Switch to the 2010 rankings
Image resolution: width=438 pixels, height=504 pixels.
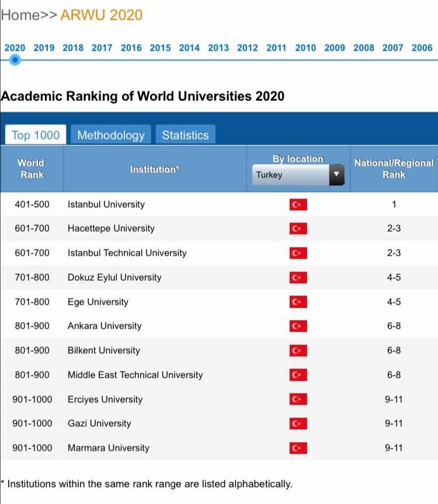point(305,48)
